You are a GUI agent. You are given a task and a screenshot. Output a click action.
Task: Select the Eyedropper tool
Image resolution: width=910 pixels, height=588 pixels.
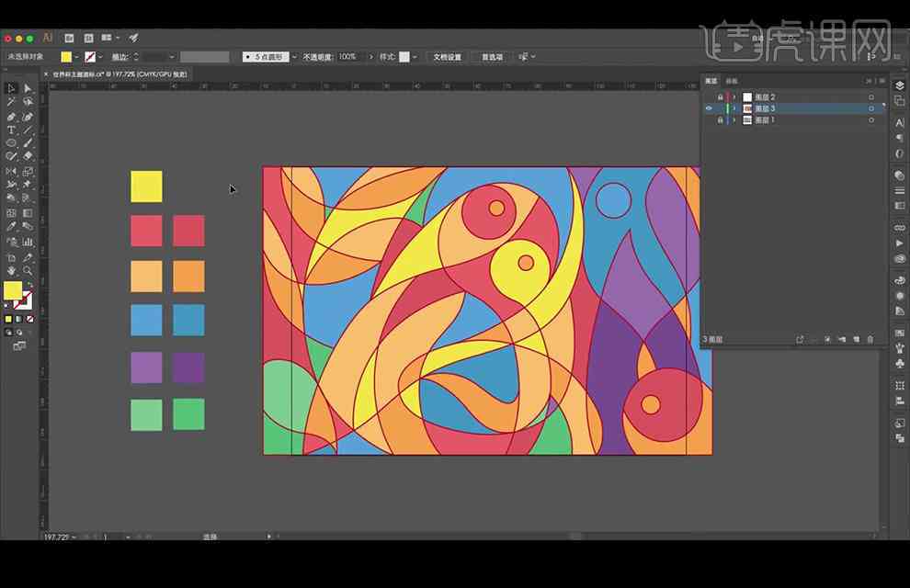coord(11,227)
